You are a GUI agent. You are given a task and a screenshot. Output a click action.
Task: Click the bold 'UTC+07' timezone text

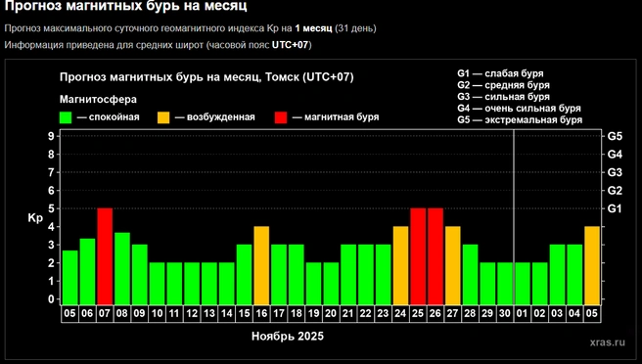(290, 45)
